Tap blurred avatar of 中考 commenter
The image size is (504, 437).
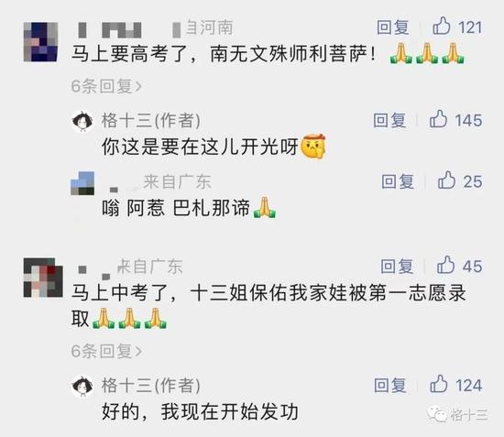(x=43, y=278)
